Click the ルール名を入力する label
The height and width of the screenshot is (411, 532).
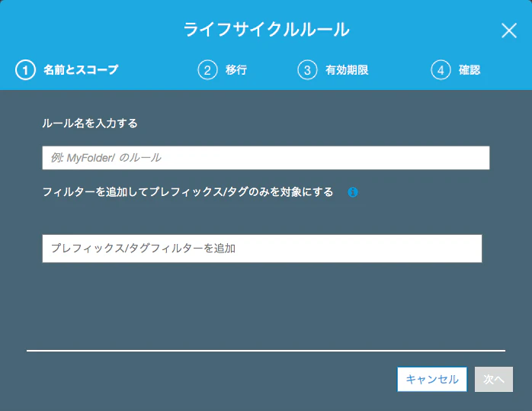coord(90,123)
